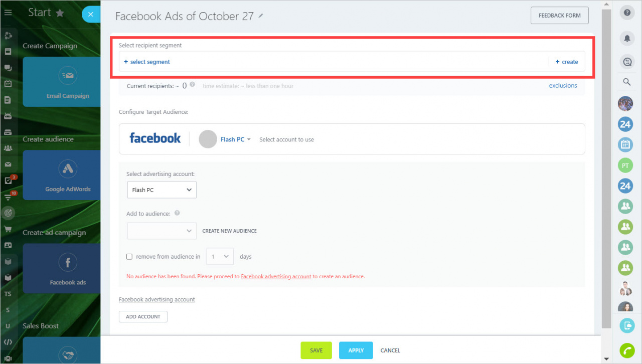Screen dimensions: 642x364
Task: Open the Facebook ads tile
Action: 62,268
